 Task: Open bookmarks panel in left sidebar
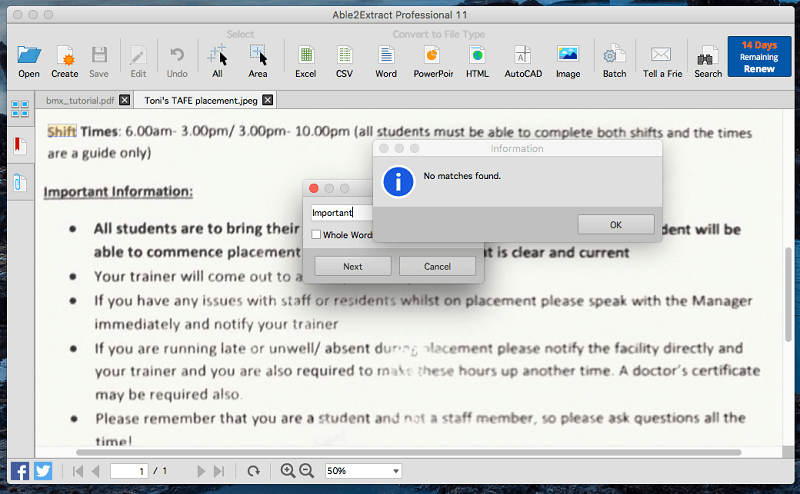20,145
